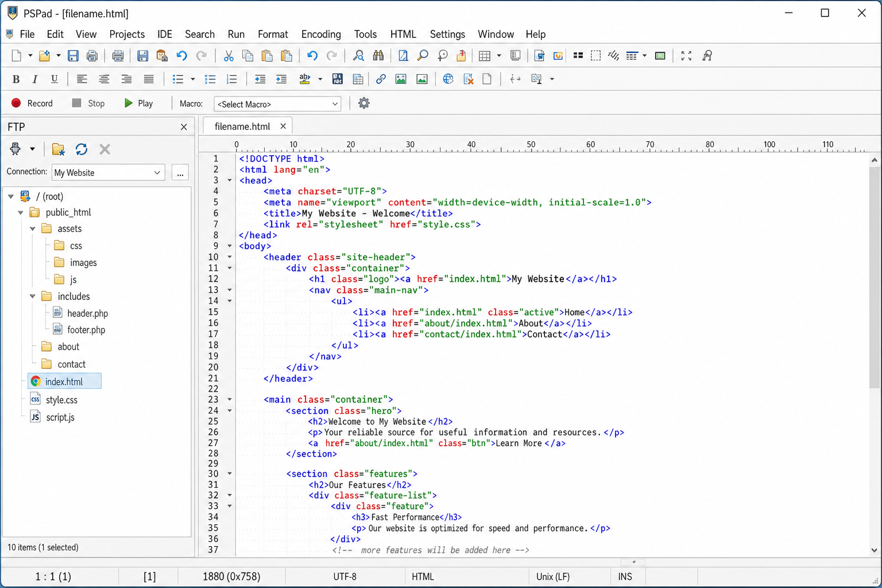Click the editor vertical scrollbar thumb
The width and height of the screenshot is (882, 588).
(875, 278)
